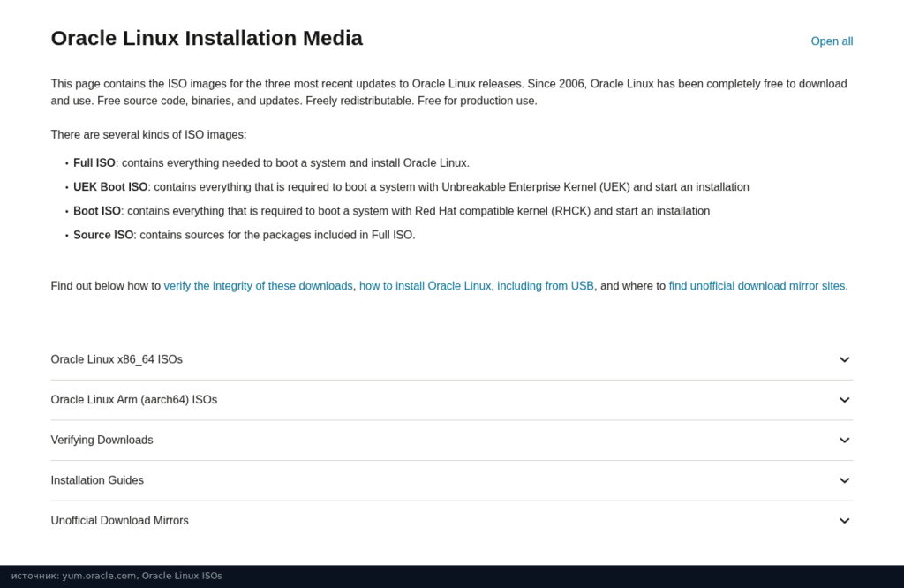Click the chevron beside Unofficial Download Mirrors
Image resolution: width=904 pixels, height=588 pixels.
coord(844,521)
